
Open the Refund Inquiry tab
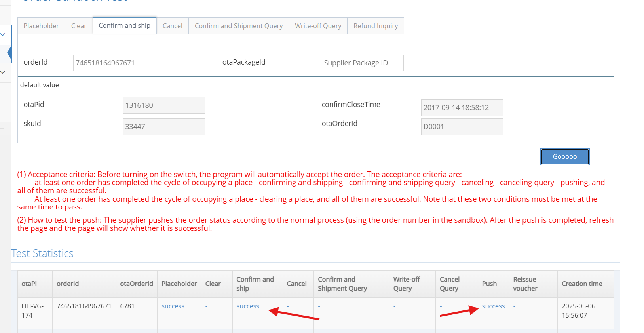pyautogui.click(x=376, y=26)
